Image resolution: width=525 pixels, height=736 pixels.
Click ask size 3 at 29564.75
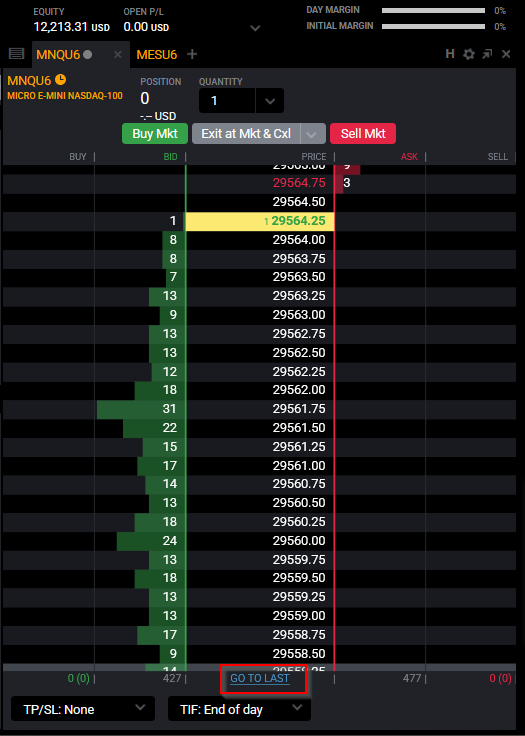(347, 183)
